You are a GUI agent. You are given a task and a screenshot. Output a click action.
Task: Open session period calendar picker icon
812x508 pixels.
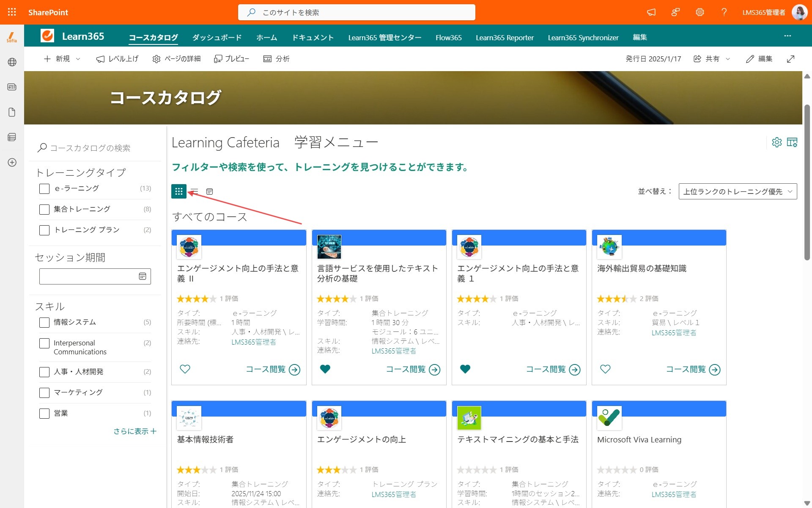143,276
